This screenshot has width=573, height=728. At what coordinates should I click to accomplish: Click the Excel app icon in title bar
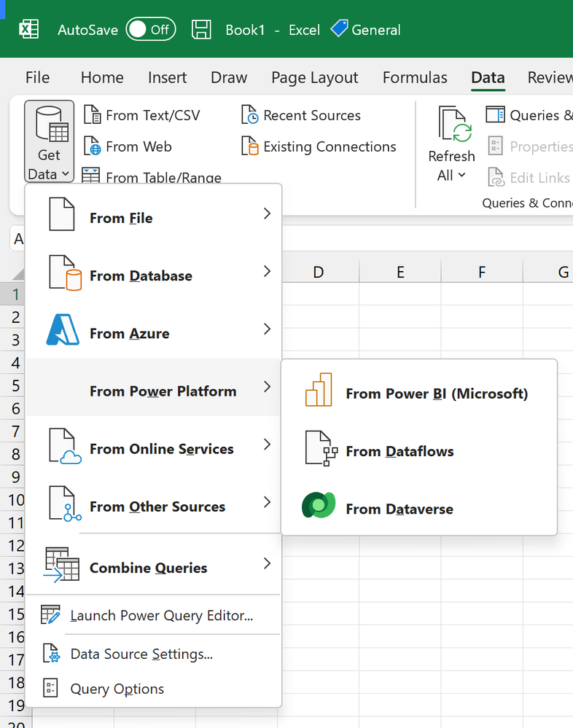[x=28, y=30]
